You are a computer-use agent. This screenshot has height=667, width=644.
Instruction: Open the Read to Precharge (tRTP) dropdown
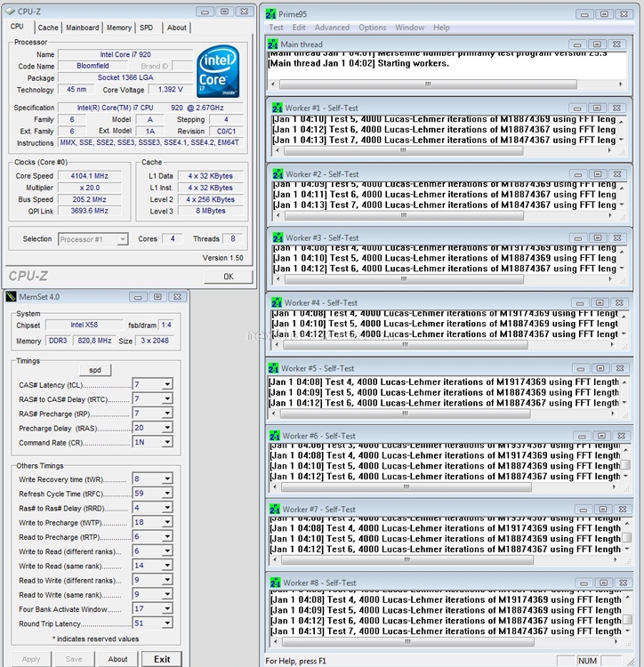pos(167,537)
